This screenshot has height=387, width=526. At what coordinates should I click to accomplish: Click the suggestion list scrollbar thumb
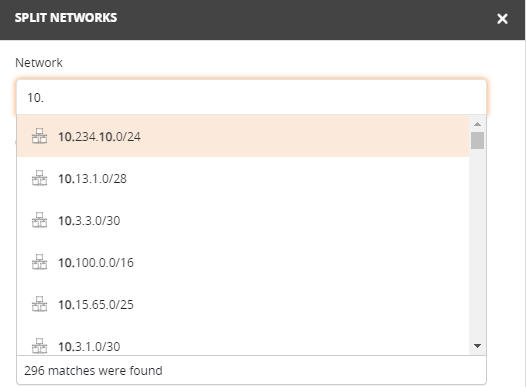point(477,141)
